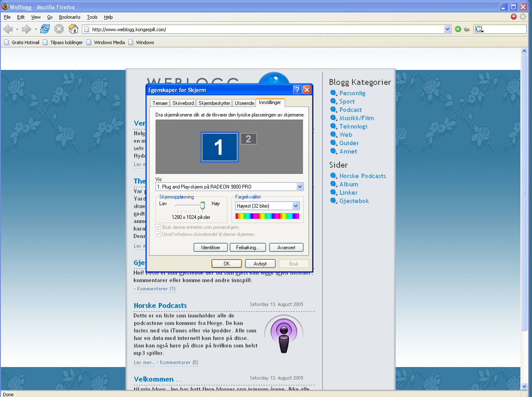Open the Vis display selection dropdown
The image size is (532, 397).
click(300, 187)
